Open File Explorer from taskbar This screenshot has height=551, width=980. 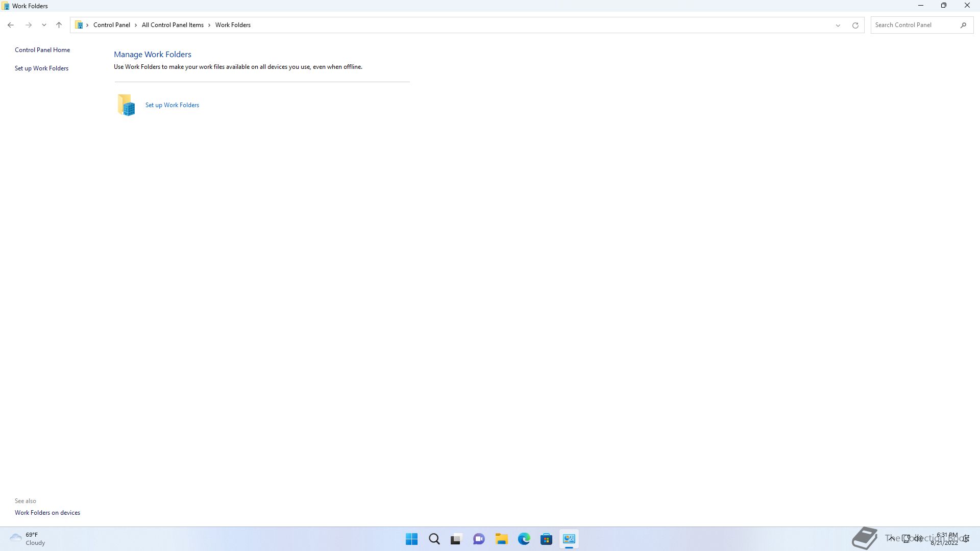[x=501, y=539]
